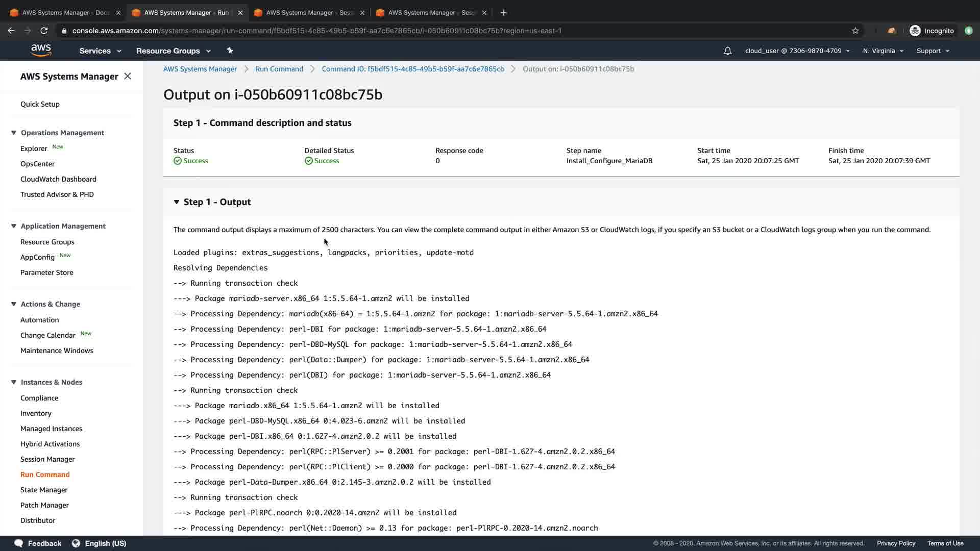Click the Run Command breadcrumb link
This screenshot has width=980, height=551.
pos(279,69)
